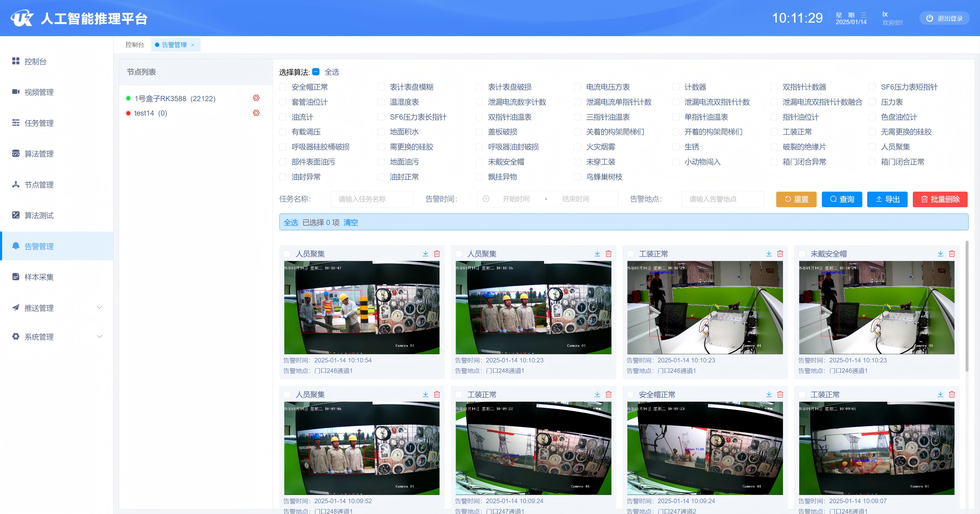980x514 pixels.
Task: Click the 查询 button
Action: point(842,199)
